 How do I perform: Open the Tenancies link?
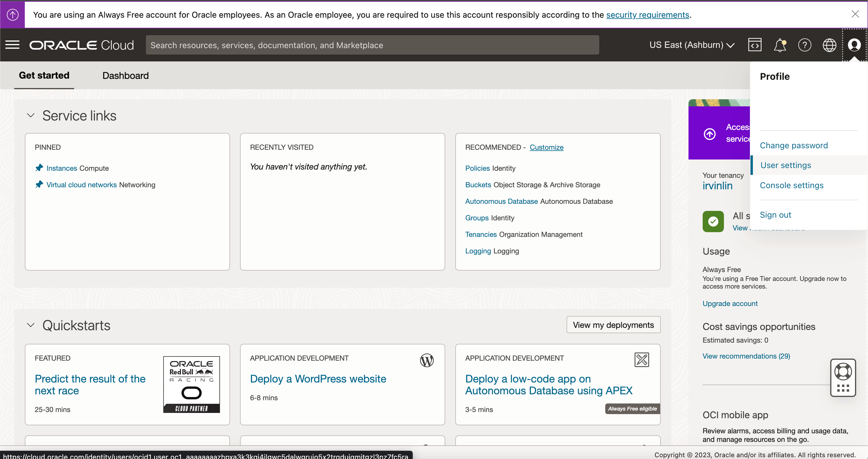[481, 234]
